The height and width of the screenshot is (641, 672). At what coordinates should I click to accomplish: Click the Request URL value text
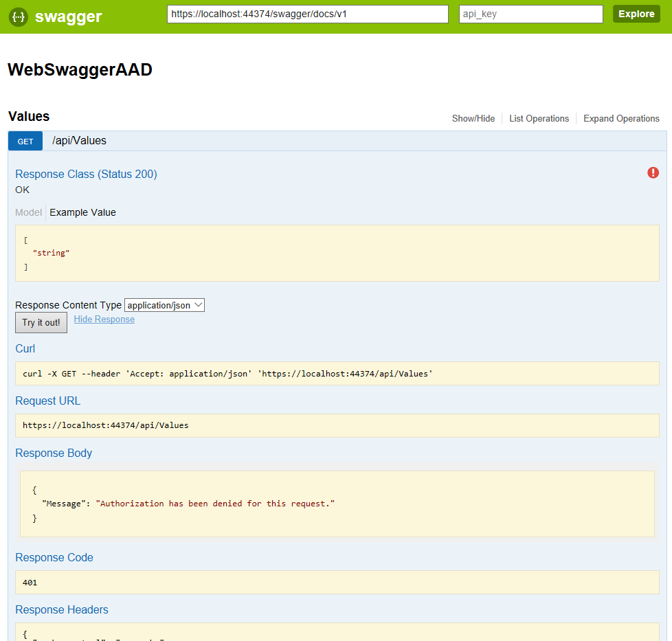pos(105,425)
